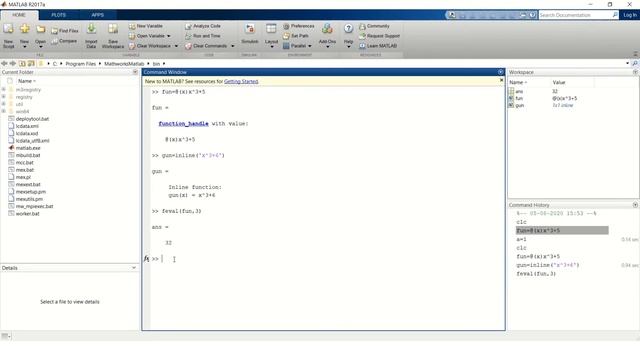Click New Variable button
Screen dimensions: 640x360
146,26
